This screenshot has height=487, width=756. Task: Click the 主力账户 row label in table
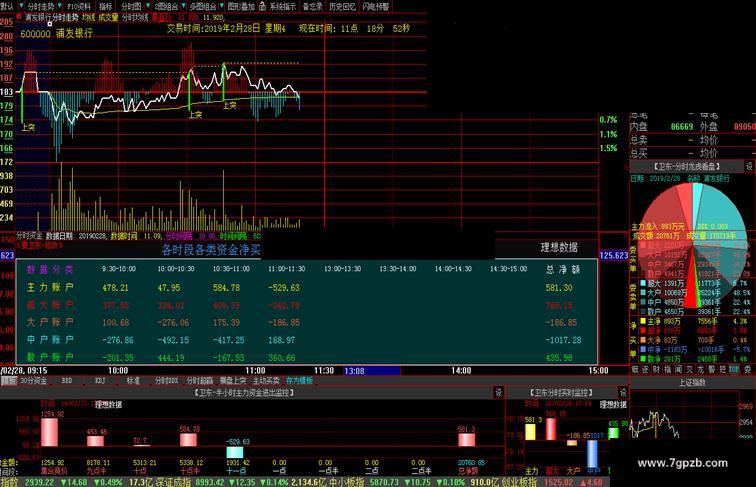click(50, 287)
